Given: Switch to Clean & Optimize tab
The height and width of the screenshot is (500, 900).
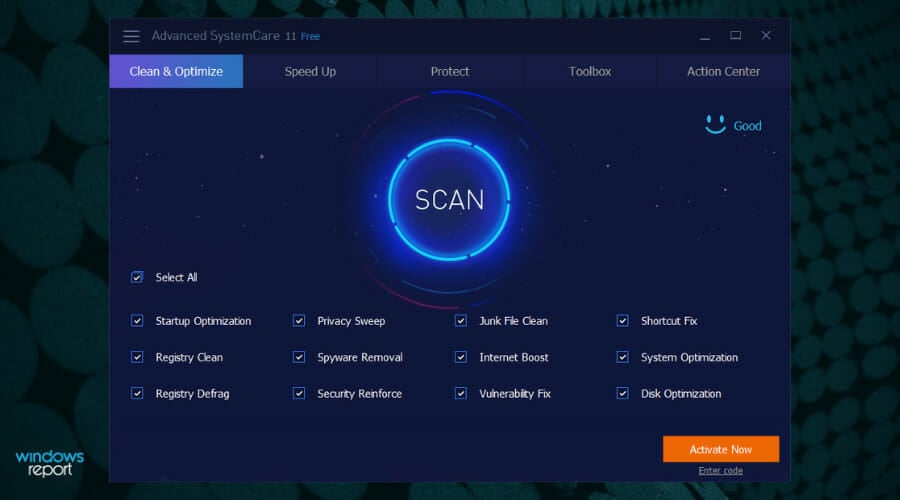Looking at the screenshot, I should (x=176, y=71).
